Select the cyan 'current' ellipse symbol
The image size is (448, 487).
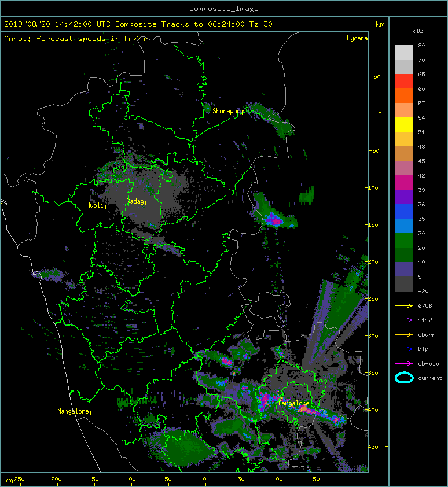point(404,378)
